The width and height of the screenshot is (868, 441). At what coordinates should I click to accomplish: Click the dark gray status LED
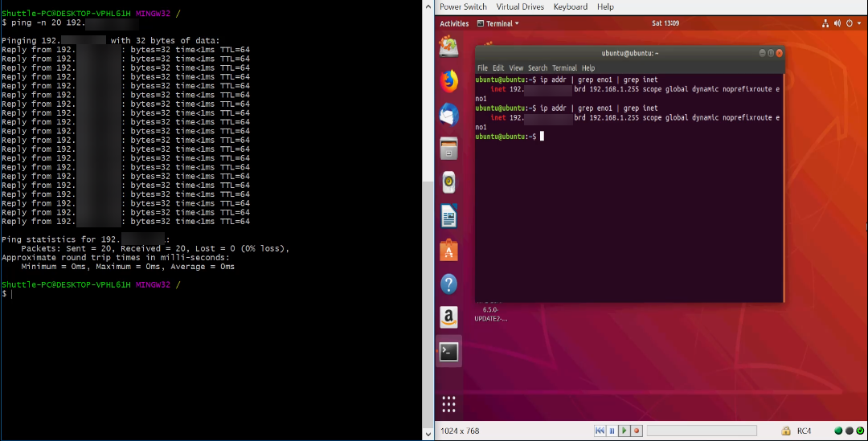click(850, 431)
